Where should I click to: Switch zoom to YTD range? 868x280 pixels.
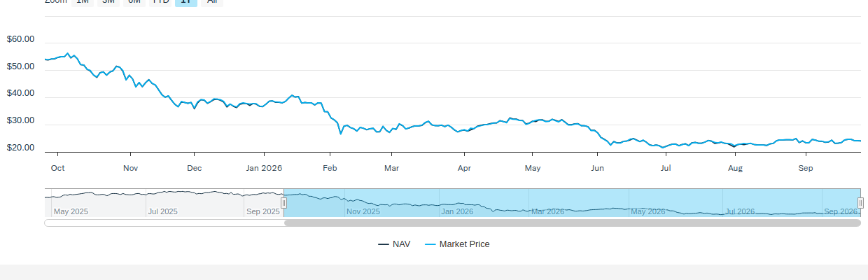(160, 2)
